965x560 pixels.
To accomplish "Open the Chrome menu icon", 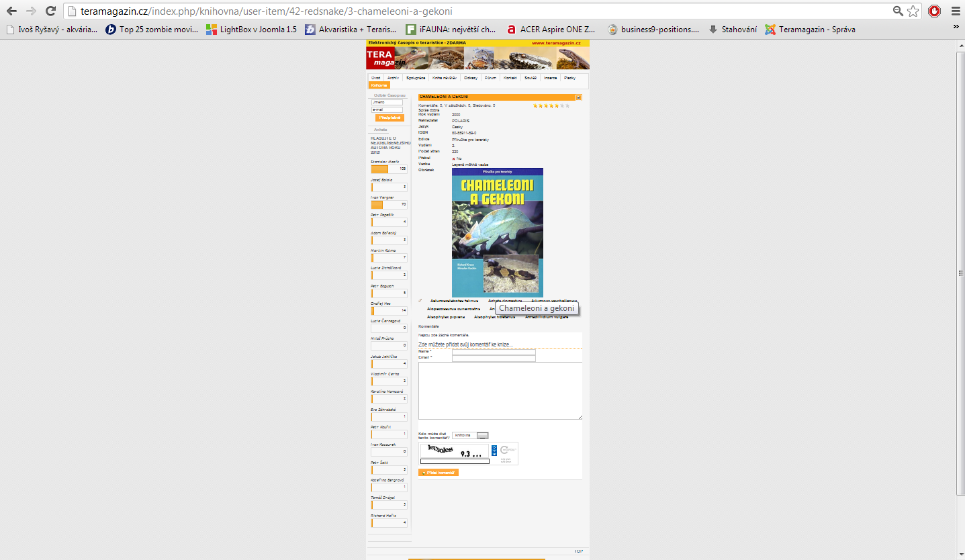I will pos(954,11).
